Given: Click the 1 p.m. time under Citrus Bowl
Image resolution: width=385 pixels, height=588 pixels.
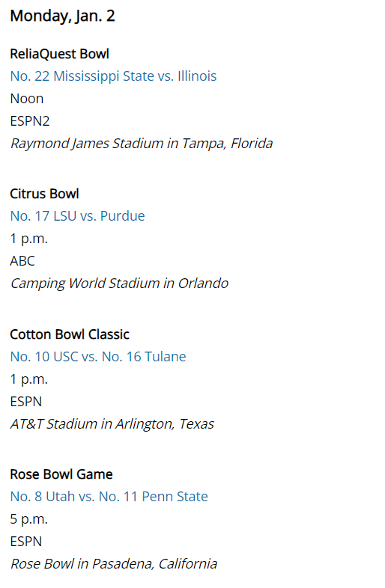Looking at the screenshot, I should (28, 239).
